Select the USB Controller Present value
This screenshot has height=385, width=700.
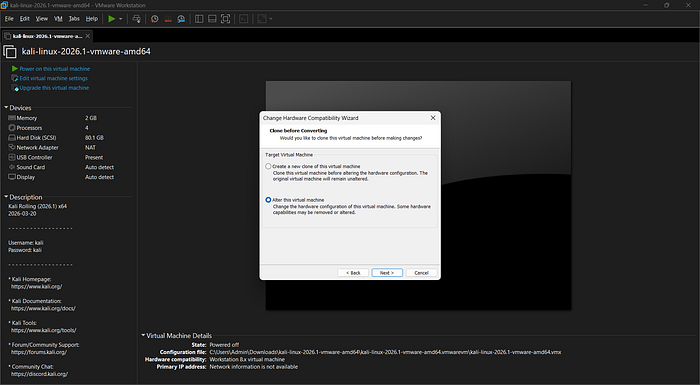(x=94, y=157)
